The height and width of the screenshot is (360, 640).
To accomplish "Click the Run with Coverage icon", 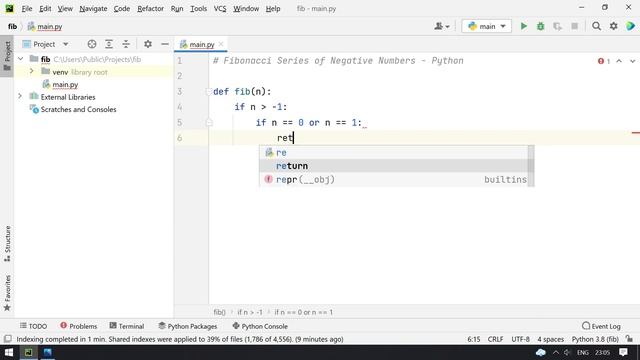I will pyautogui.click(x=557, y=27).
